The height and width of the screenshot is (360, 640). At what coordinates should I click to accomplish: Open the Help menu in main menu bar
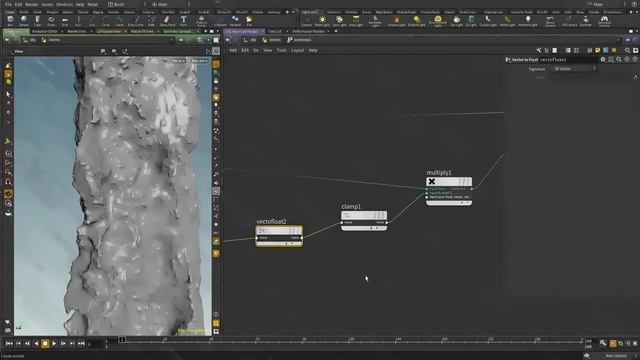(80, 4)
